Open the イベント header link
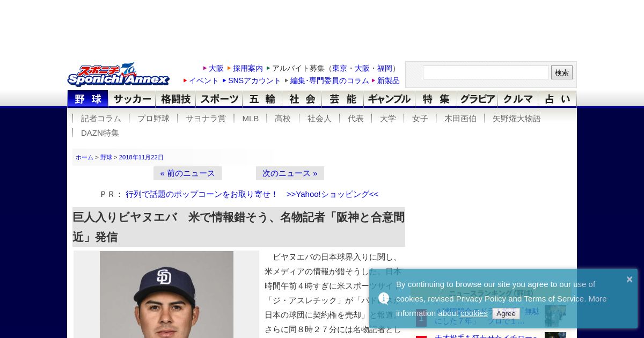 click(203, 80)
